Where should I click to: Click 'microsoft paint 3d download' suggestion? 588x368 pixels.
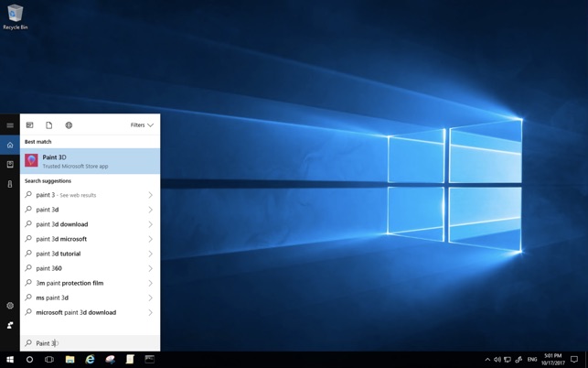point(76,312)
